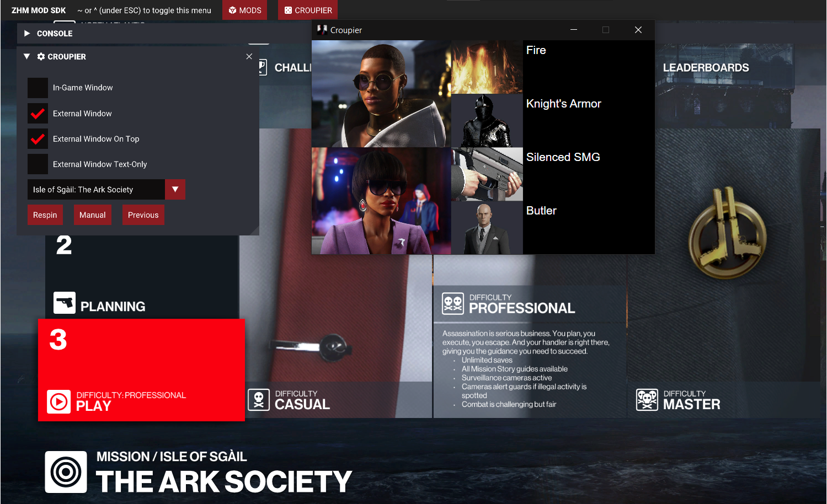Enable the In-Game Window checkbox
This screenshot has height=504, width=827.
[x=38, y=88]
